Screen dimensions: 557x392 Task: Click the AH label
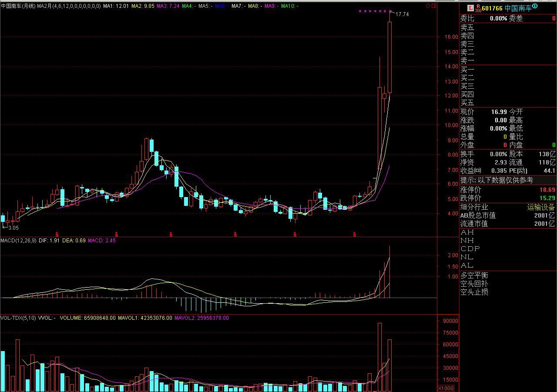coord(467,232)
